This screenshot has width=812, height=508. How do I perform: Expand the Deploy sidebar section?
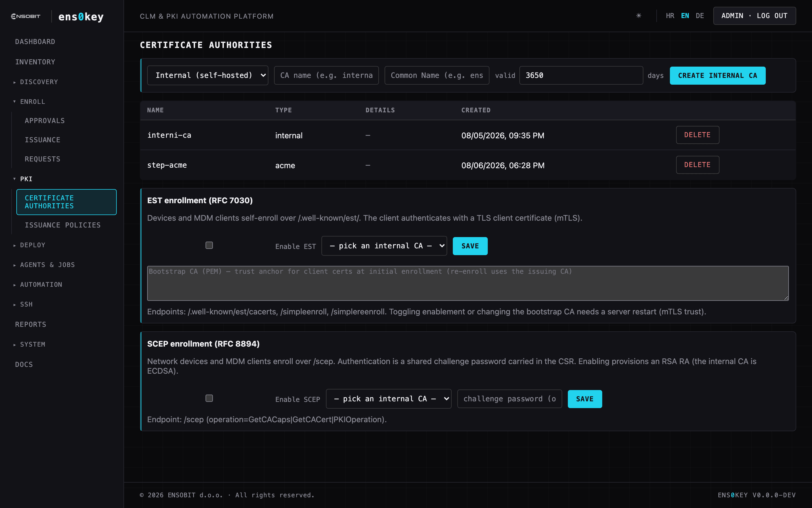point(32,245)
